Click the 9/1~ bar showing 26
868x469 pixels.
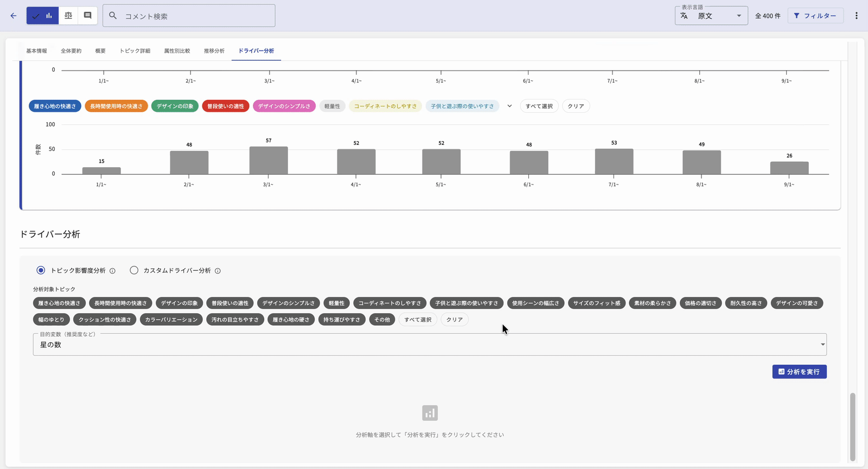coord(789,168)
